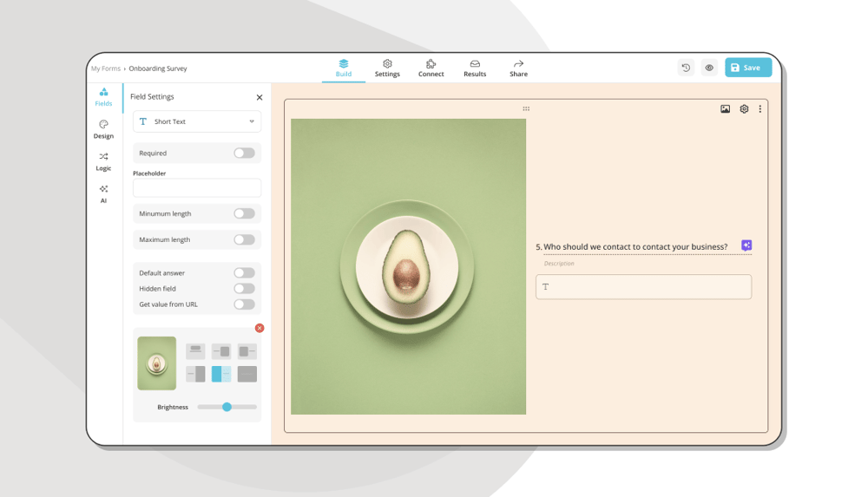Open the three-dot more options menu
Screen dimensions: 868x497
pyautogui.click(x=760, y=109)
